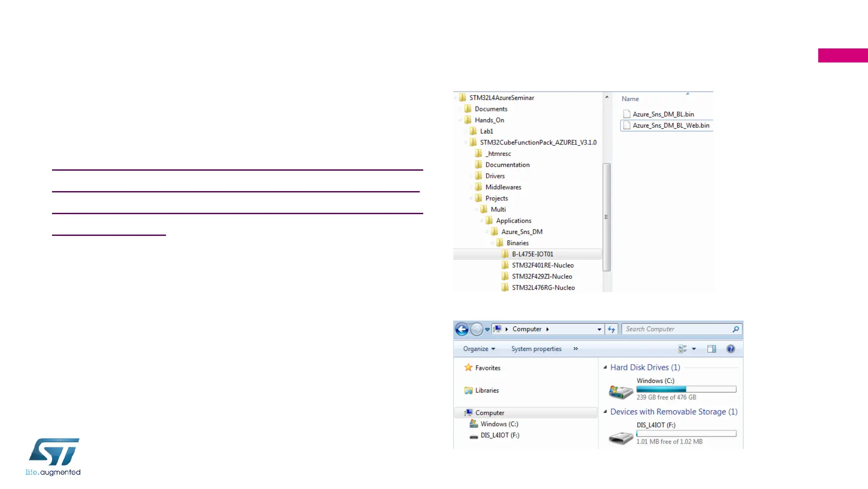
Task: Click the Azure_Sns_DM_BL.bin file icon
Action: click(x=626, y=114)
